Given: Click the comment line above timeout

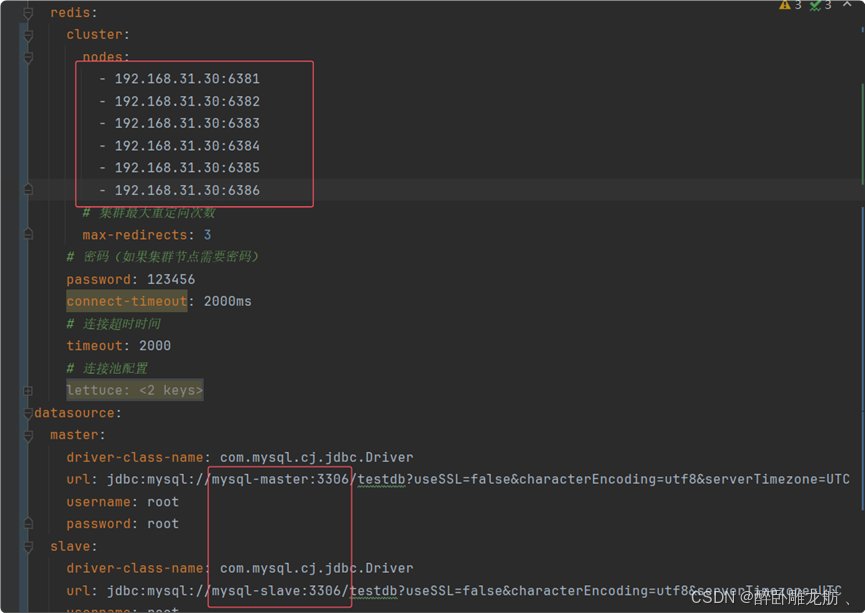Looking at the screenshot, I should coord(114,324).
